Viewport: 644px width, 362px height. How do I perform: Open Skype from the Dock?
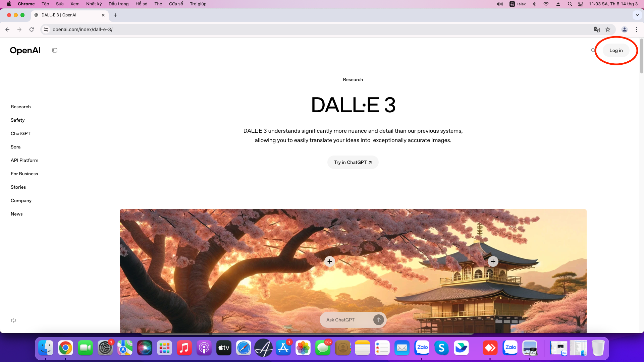[x=441, y=348]
